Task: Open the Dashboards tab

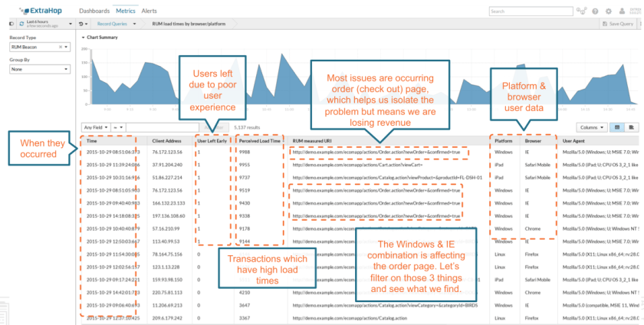Action: [94, 11]
